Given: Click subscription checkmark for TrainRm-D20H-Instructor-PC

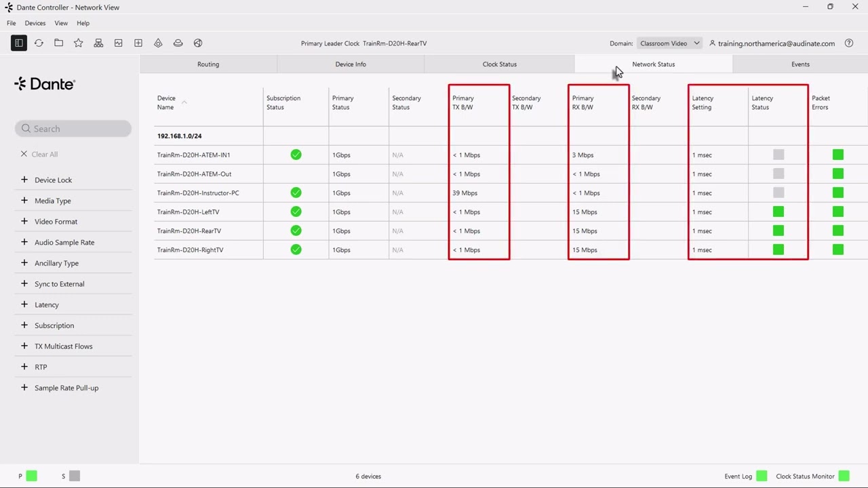Looking at the screenshot, I should pos(296,193).
